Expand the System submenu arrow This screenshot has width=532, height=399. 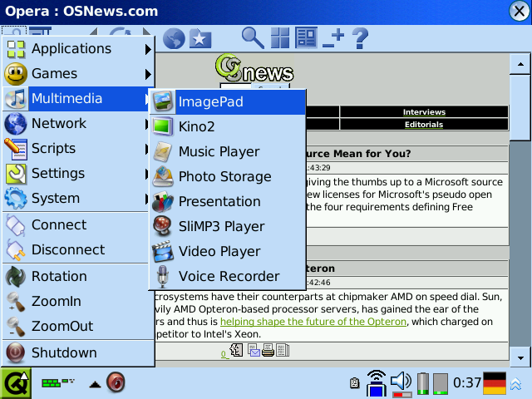pos(146,199)
